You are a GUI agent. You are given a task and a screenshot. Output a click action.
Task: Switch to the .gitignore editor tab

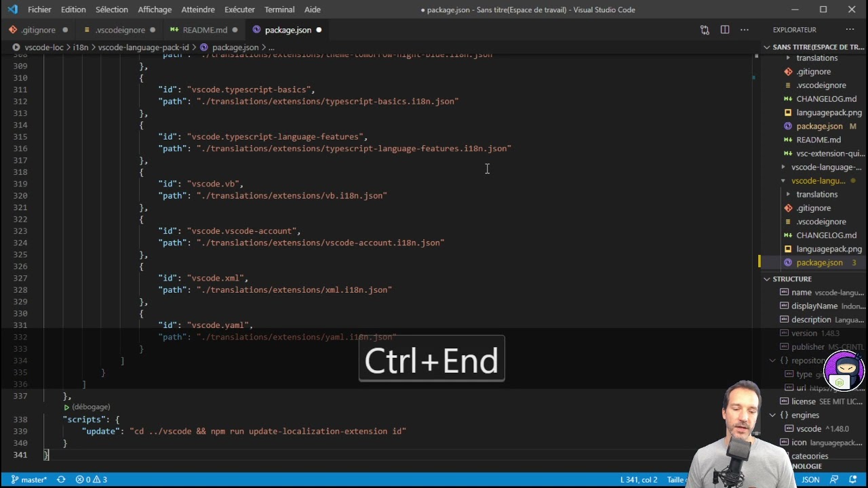click(x=38, y=30)
